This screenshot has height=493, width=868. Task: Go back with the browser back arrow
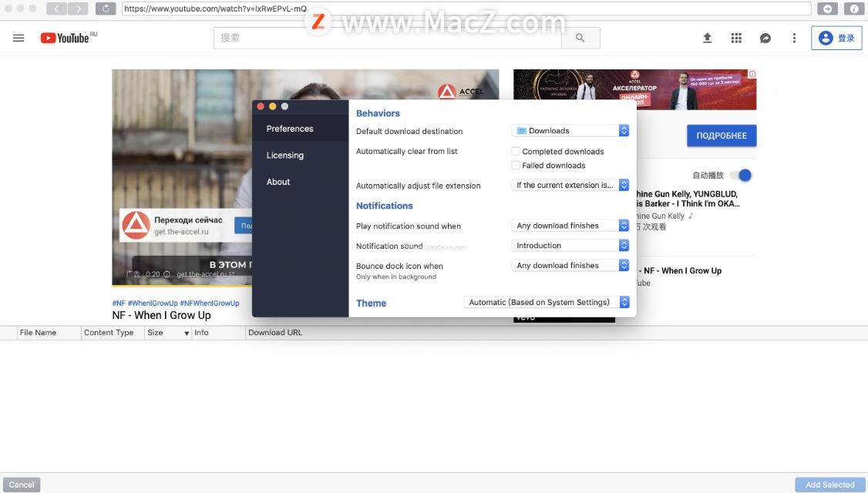56,8
